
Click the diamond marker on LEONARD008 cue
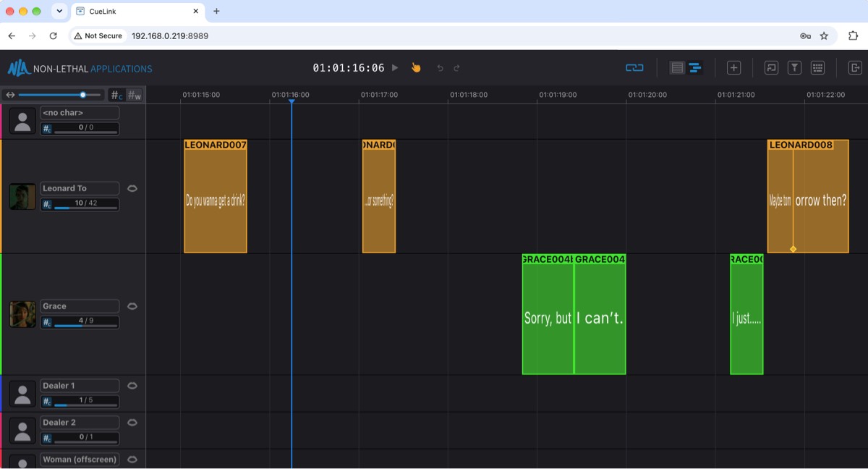click(x=793, y=249)
